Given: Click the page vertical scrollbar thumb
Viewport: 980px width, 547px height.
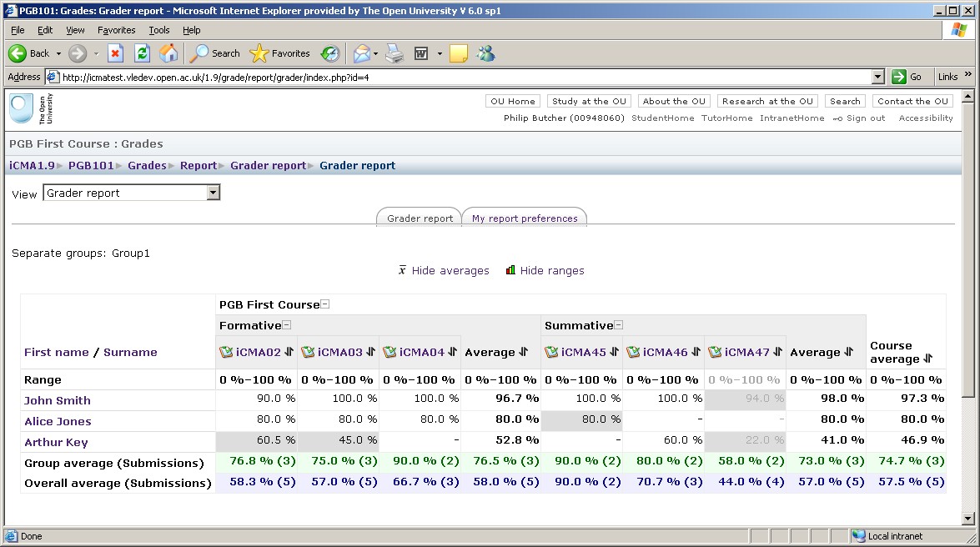Looking at the screenshot, I should click(968, 250).
